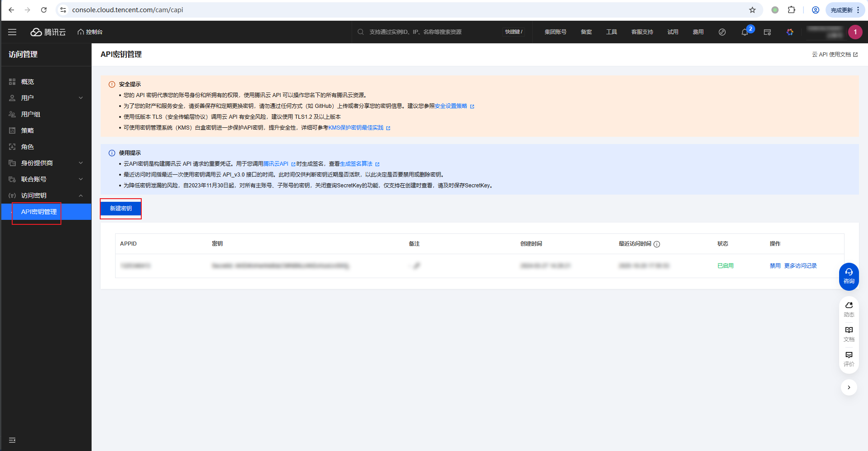Go to 控制台 home

[x=90, y=32]
